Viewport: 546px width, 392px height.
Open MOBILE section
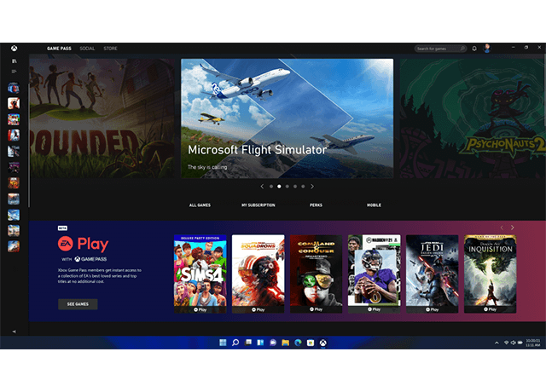374,205
